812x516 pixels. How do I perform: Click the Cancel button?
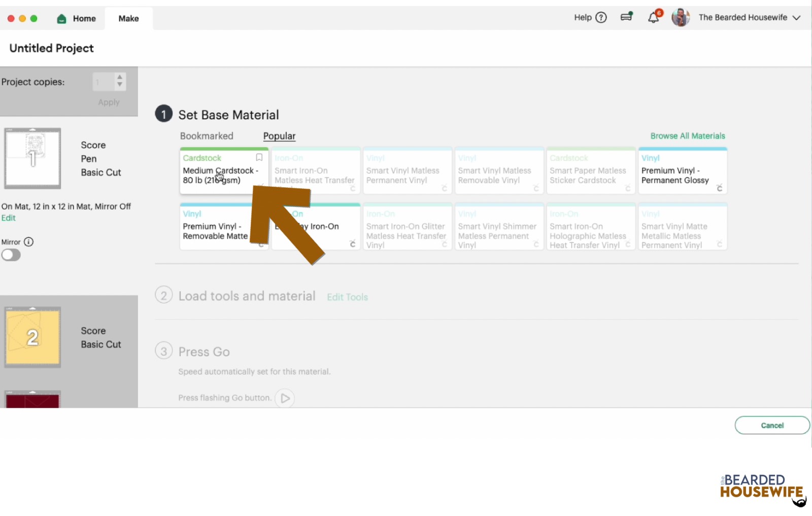click(772, 425)
